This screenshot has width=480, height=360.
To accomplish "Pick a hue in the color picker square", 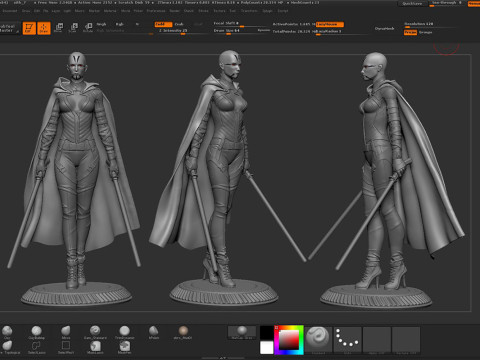I will (x=289, y=340).
